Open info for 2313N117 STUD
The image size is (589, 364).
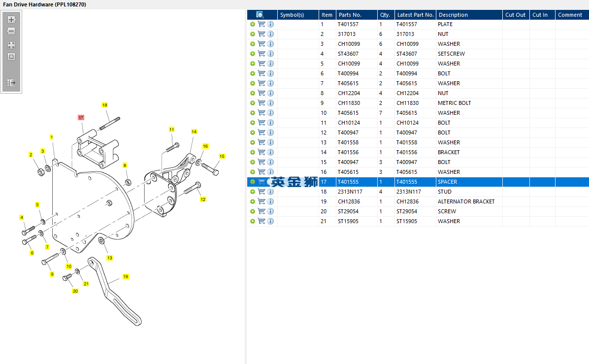coord(270,192)
